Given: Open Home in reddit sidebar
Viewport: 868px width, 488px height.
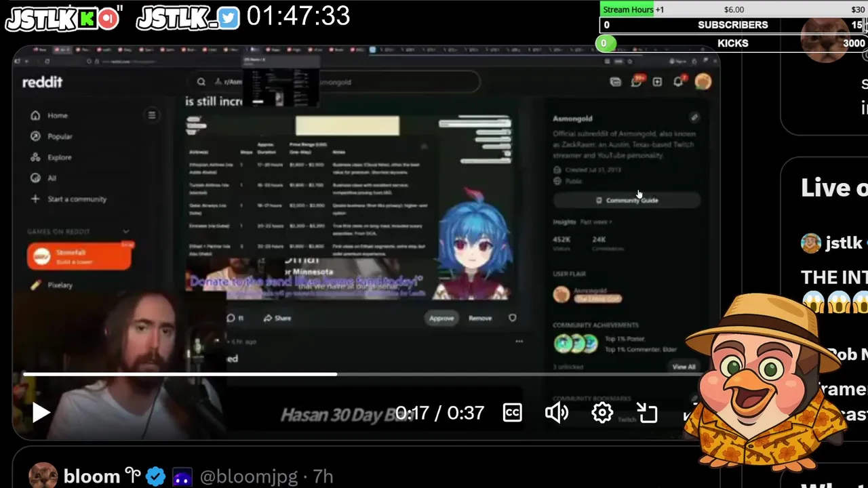Looking at the screenshot, I should [x=49, y=115].
